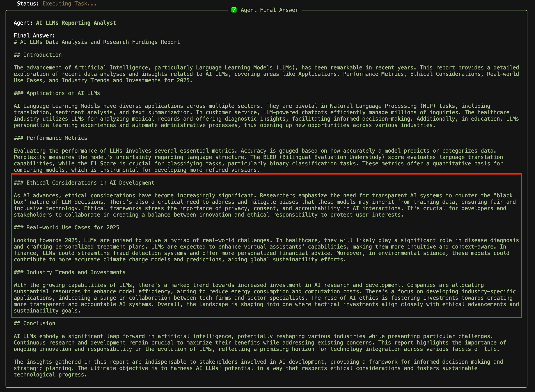
Task: Click the green checkmark icon beside Agent Final Answer
Action: click(234, 10)
